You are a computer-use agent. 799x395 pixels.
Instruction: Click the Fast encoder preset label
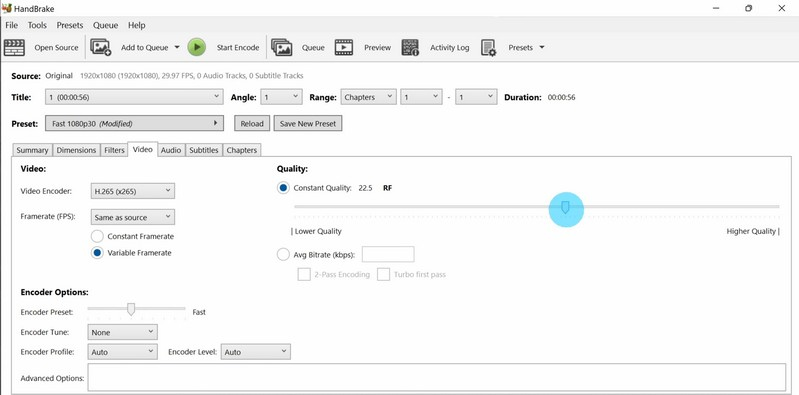coord(199,312)
